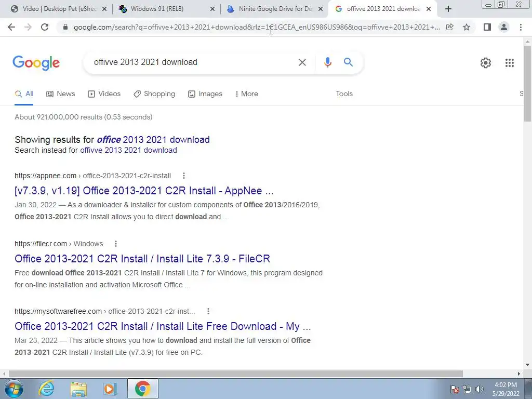Open the volume speaker tray icon
The height and width of the screenshot is (399, 532).
click(479, 389)
